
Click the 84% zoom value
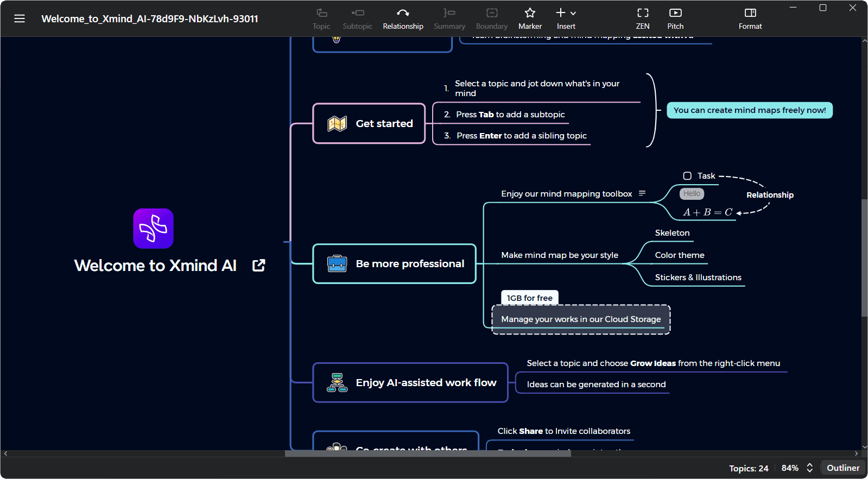click(x=790, y=468)
